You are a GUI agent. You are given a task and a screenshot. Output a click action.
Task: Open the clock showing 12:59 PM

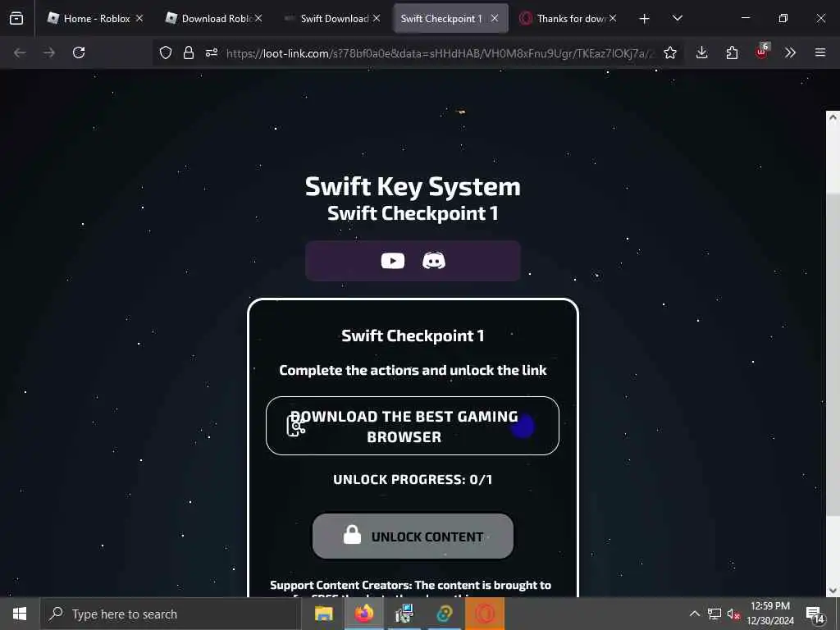[x=770, y=614]
